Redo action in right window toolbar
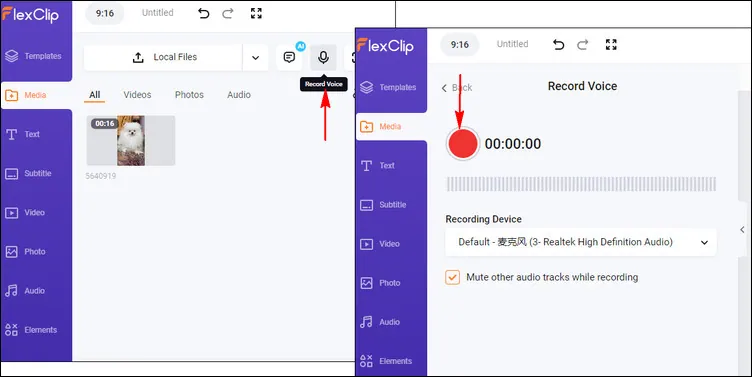 [583, 45]
